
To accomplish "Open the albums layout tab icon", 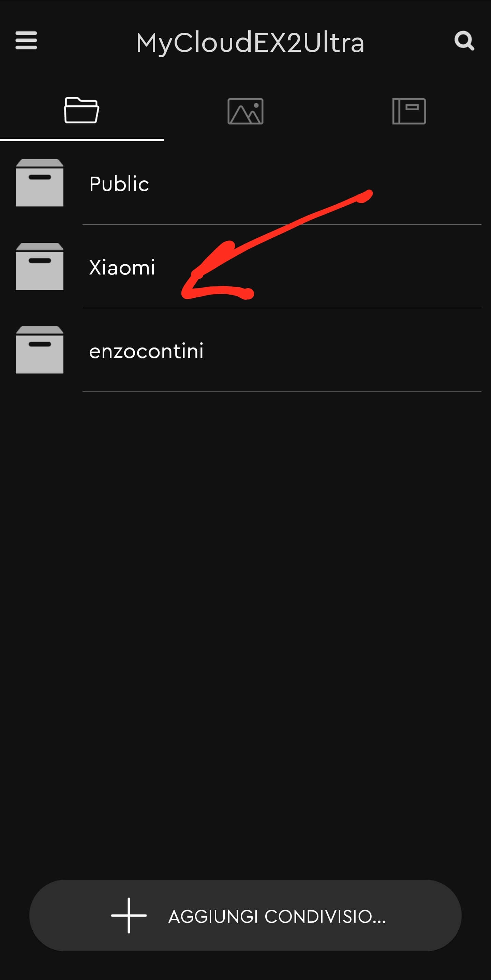I will click(x=409, y=111).
